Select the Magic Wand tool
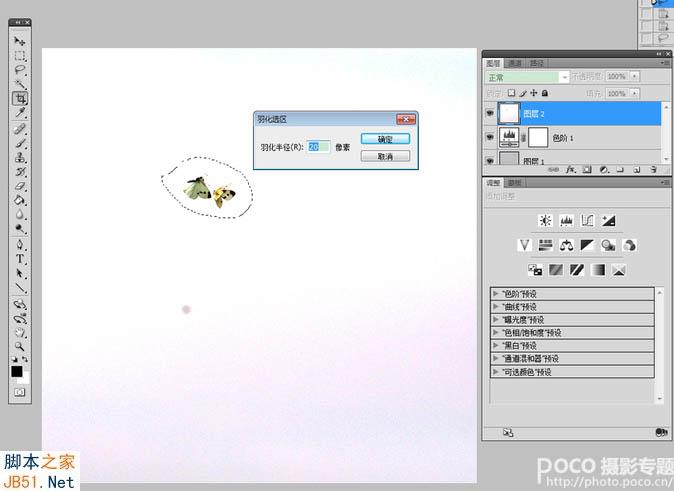 click(x=20, y=84)
